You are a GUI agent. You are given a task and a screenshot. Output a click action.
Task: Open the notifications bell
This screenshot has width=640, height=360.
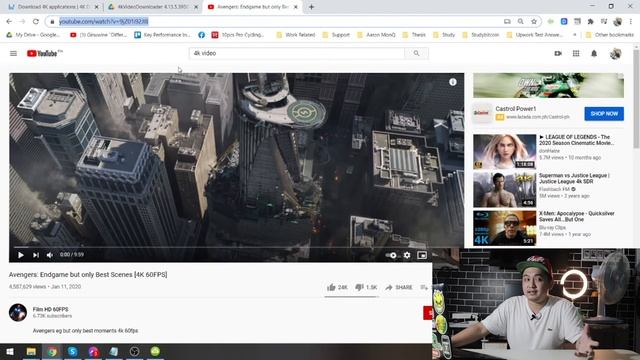(x=594, y=53)
